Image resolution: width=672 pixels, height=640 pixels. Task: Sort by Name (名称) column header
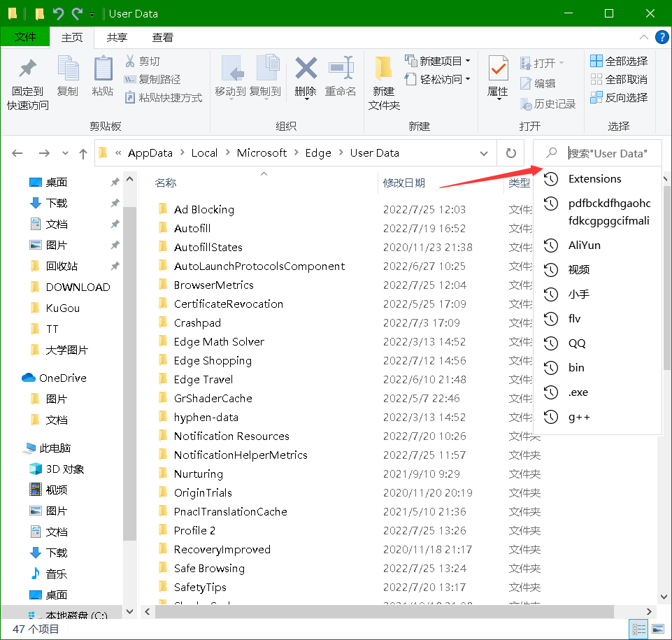coord(166,183)
